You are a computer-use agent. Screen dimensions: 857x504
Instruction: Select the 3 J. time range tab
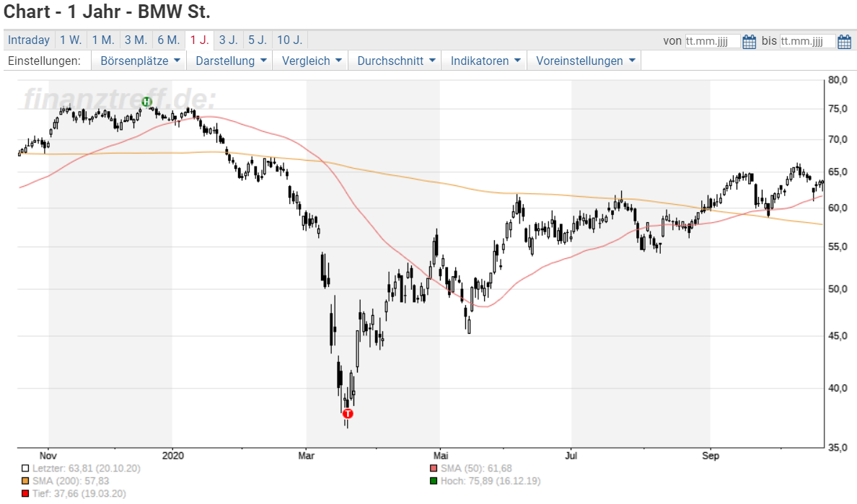point(229,40)
